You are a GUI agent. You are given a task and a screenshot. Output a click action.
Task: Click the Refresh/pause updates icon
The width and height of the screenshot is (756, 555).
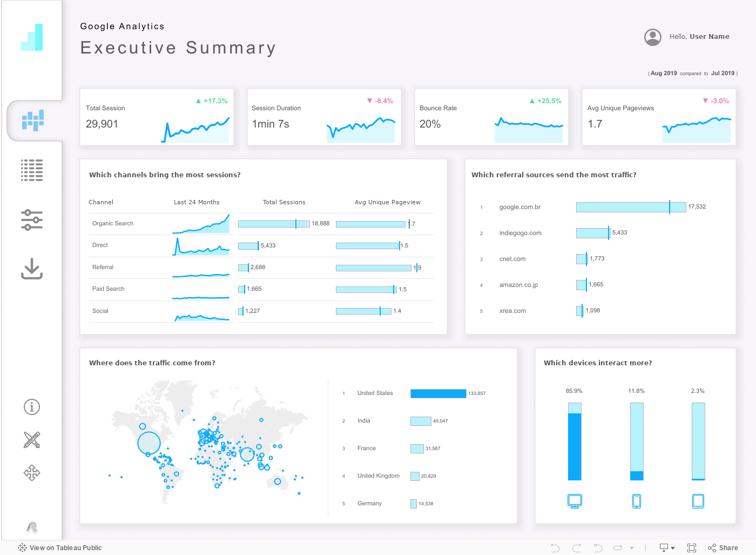tap(618, 547)
